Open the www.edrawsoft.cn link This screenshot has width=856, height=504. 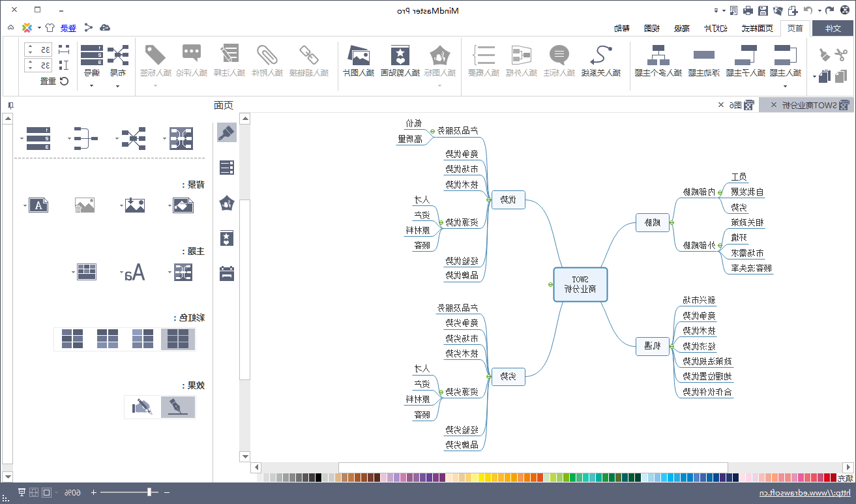coord(804,494)
